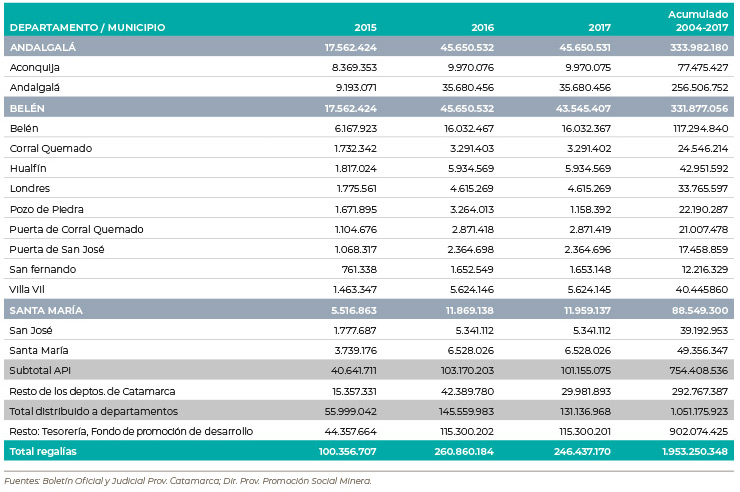Screen dimensions: 740x492
Task: Click the value 331.877.056 in BELÉN row
Action: click(x=699, y=108)
